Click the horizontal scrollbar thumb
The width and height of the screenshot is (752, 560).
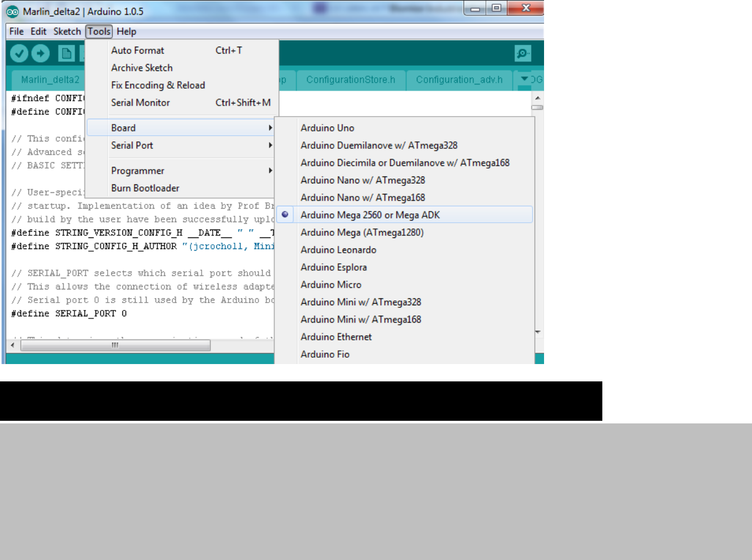pos(116,345)
